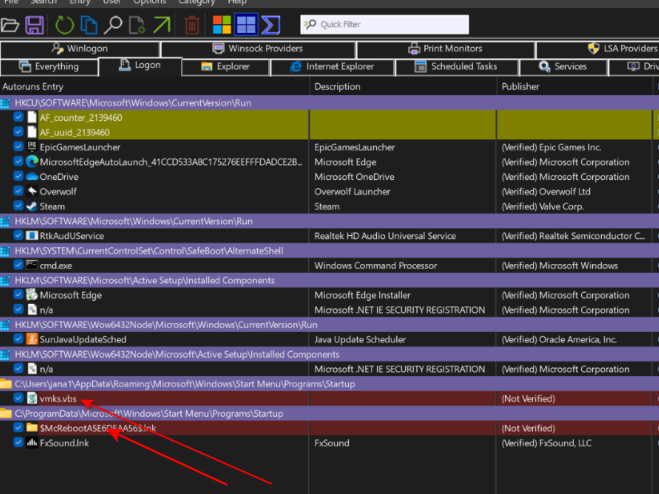The height and width of the screenshot is (494, 659).
Task: Select the Logon tab
Action: (x=140, y=66)
